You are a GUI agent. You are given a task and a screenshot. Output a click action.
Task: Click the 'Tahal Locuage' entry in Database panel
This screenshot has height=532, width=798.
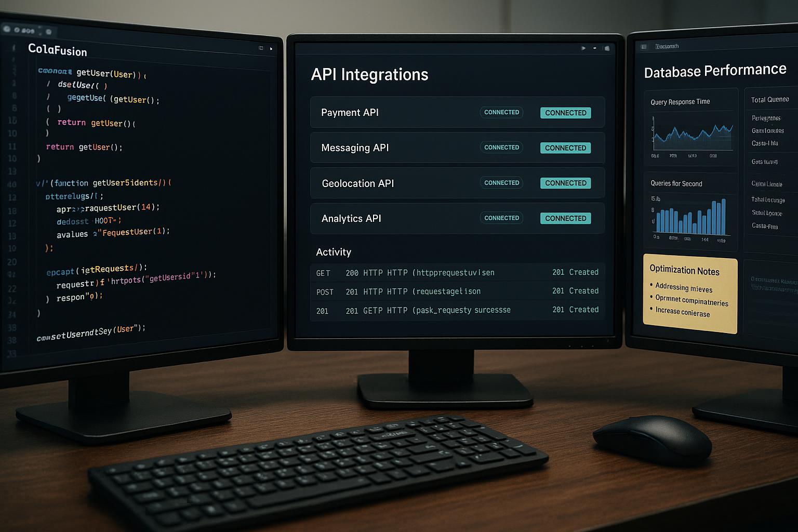(x=768, y=199)
